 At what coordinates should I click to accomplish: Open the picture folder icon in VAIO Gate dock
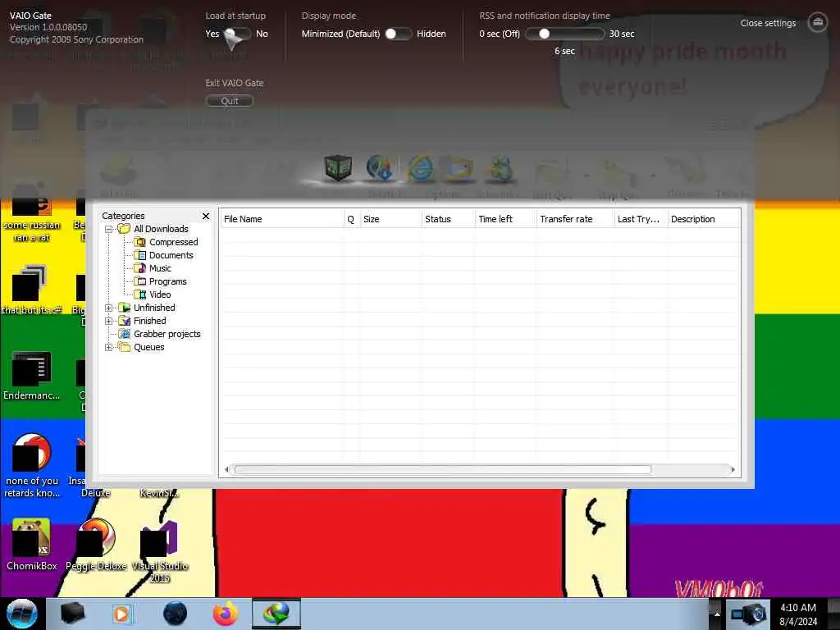pyautogui.click(x=458, y=167)
